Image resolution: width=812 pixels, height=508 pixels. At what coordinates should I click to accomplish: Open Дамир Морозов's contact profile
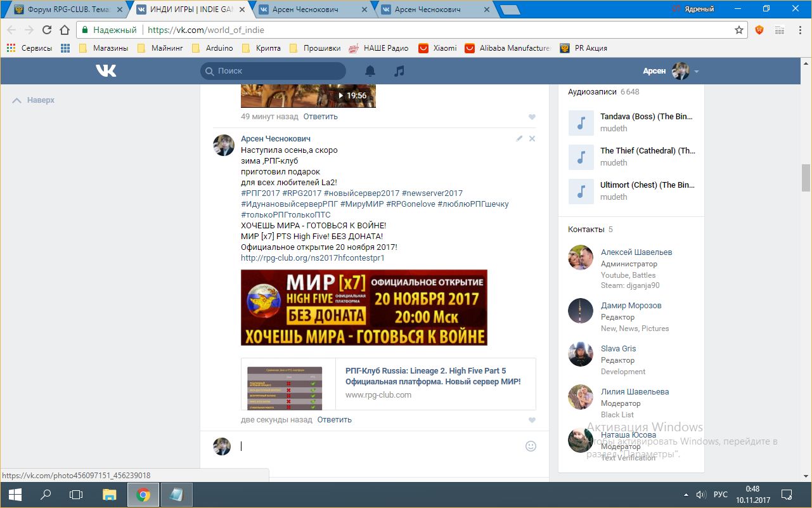click(x=631, y=305)
